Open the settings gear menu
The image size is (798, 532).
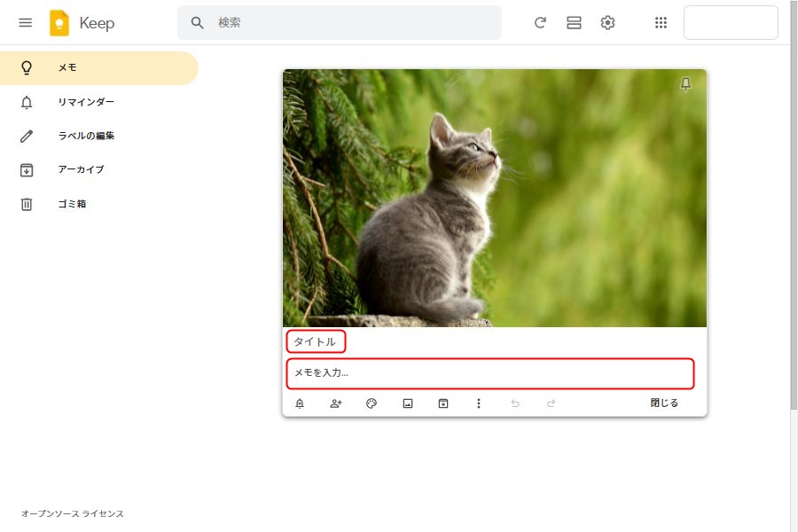coord(607,23)
